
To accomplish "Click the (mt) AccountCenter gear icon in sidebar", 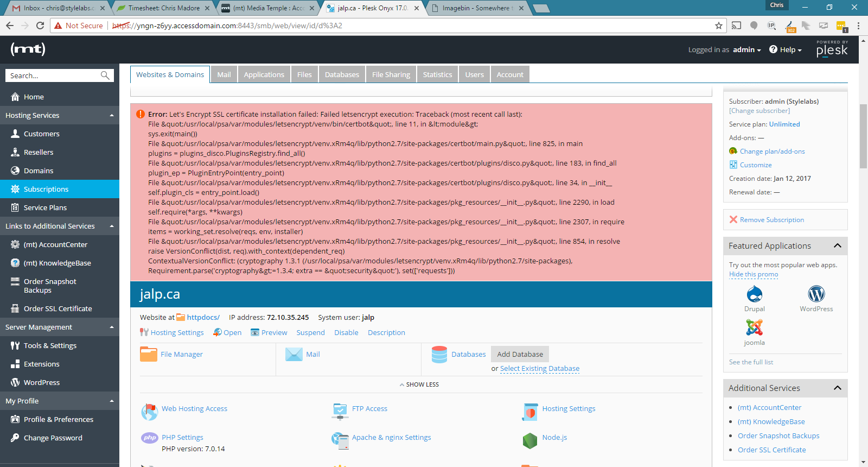I will (x=15, y=244).
